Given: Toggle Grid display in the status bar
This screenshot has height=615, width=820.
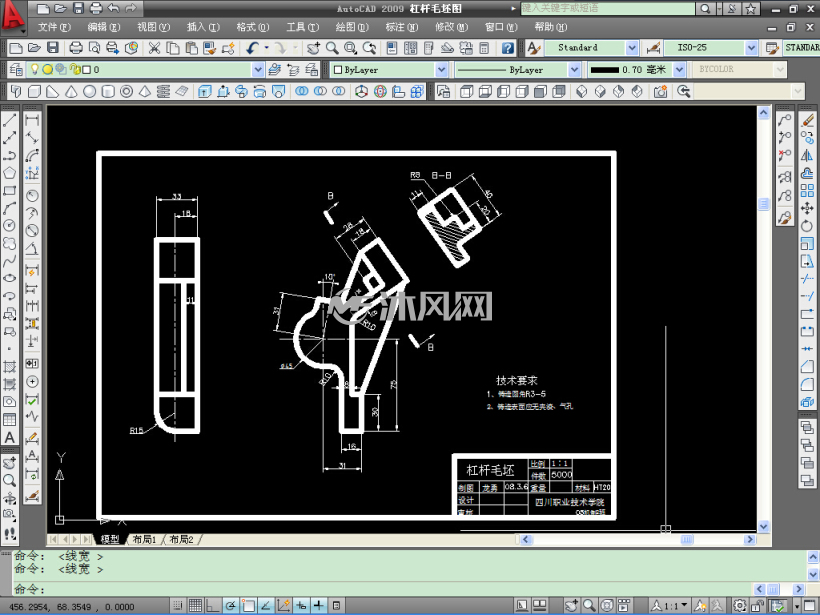Looking at the screenshot, I should coord(195,606).
